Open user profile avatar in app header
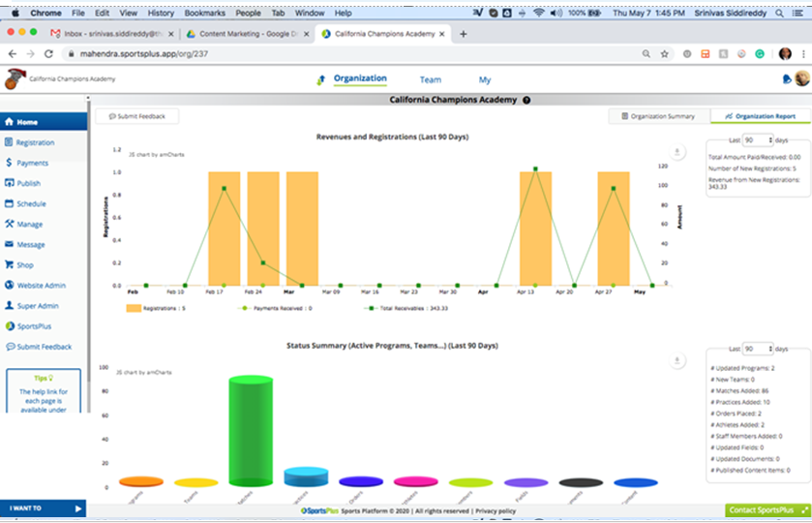Image resolution: width=812 pixels, height=523 pixels. point(802,78)
